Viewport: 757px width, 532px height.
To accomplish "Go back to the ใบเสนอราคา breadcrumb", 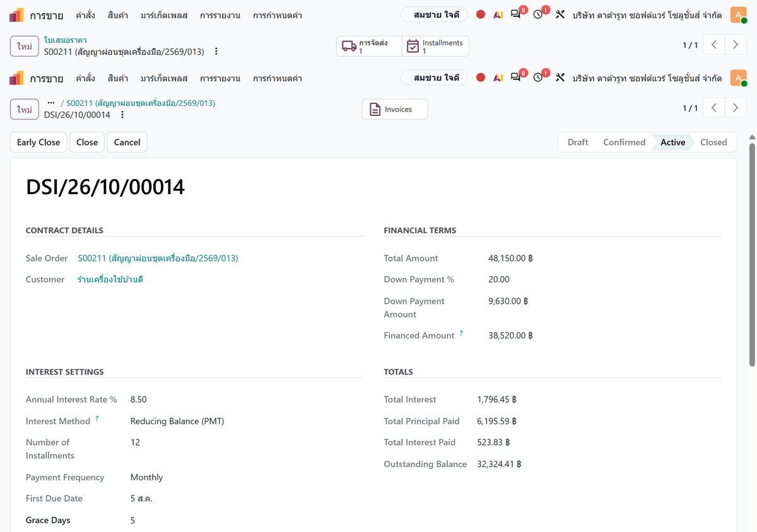I will [x=66, y=40].
